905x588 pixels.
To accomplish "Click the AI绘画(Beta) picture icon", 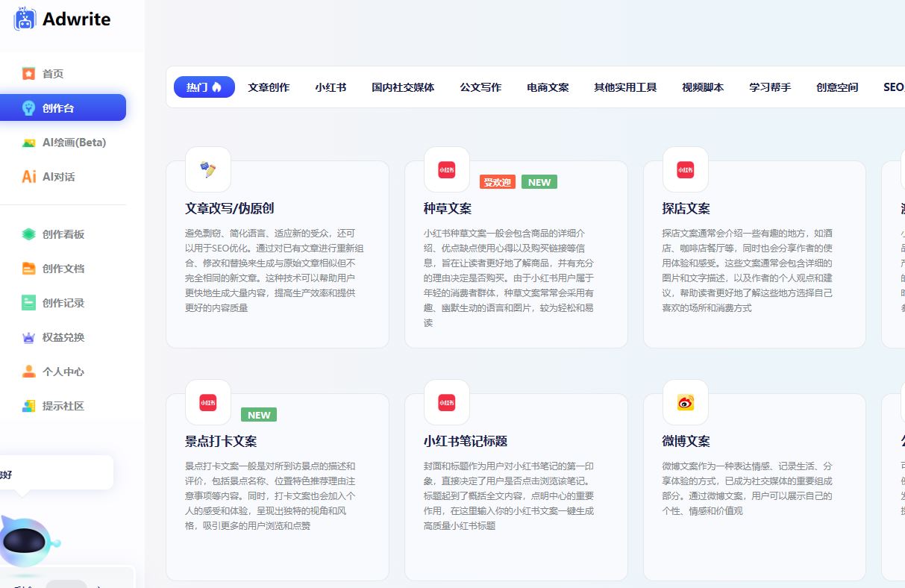I will tap(28, 143).
